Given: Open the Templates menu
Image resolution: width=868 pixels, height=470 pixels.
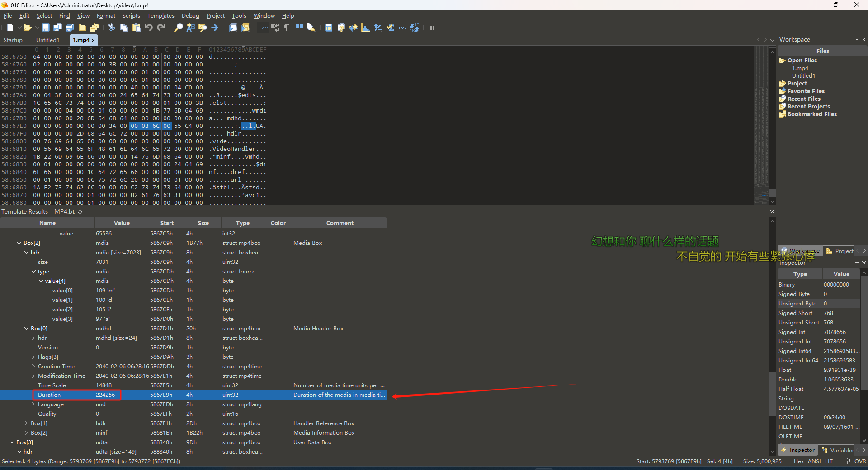Looking at the screenshot, I should (x=160, y=16).
